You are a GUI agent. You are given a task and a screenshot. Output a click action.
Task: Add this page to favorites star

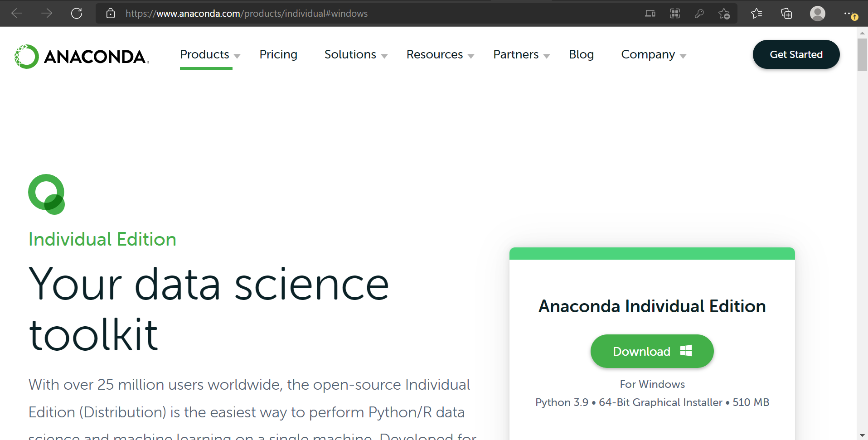coord(724,14)
